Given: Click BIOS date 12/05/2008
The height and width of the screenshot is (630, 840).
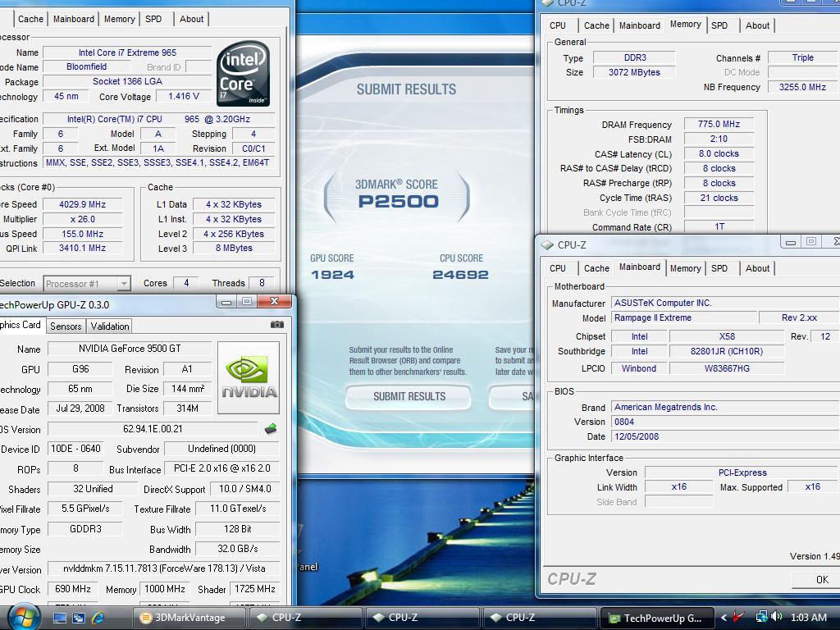Looking at the screenshot, I should point(726,436).
